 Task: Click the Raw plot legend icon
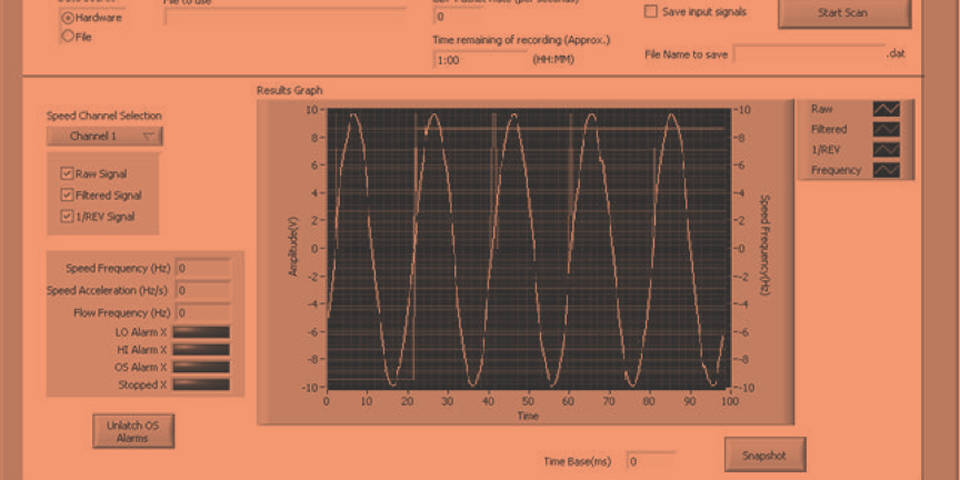coord(886,109)
